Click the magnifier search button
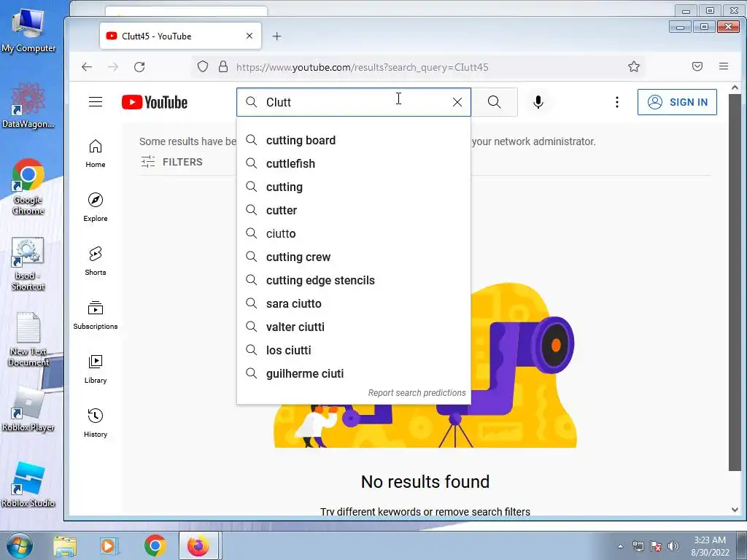Screen dimensions: 747x560 [x=494, y=102]
